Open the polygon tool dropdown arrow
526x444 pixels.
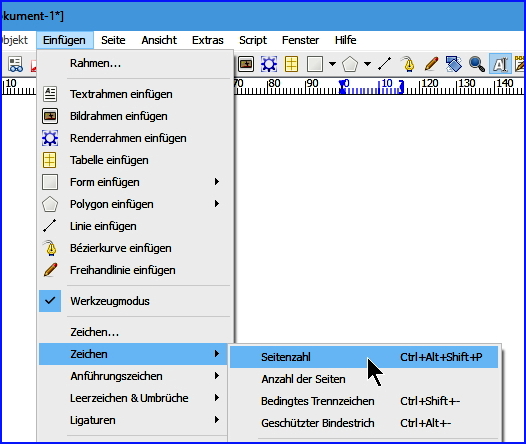(x=367, y=64)
